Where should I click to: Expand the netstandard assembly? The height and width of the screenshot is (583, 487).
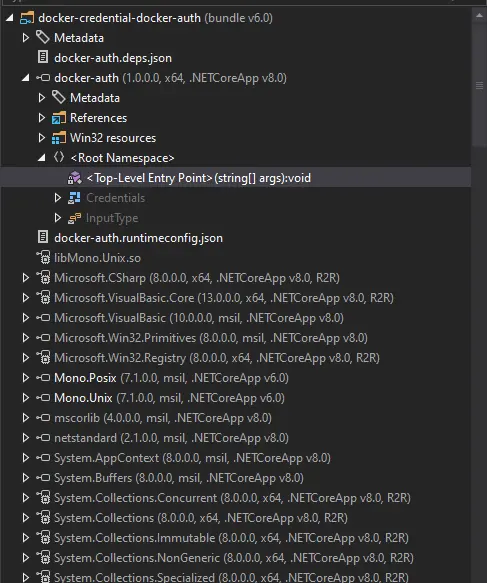[x=26, y=438]
